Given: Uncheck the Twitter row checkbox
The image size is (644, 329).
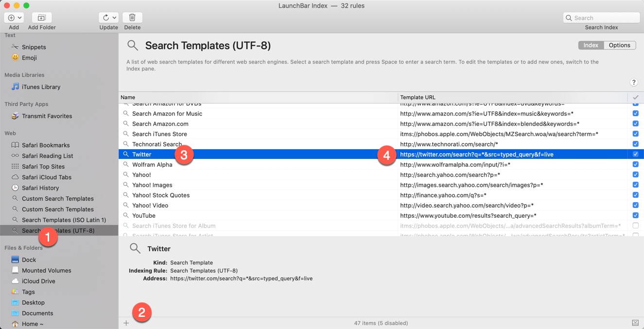Looking at the screenshot, I should click(635, 154).
